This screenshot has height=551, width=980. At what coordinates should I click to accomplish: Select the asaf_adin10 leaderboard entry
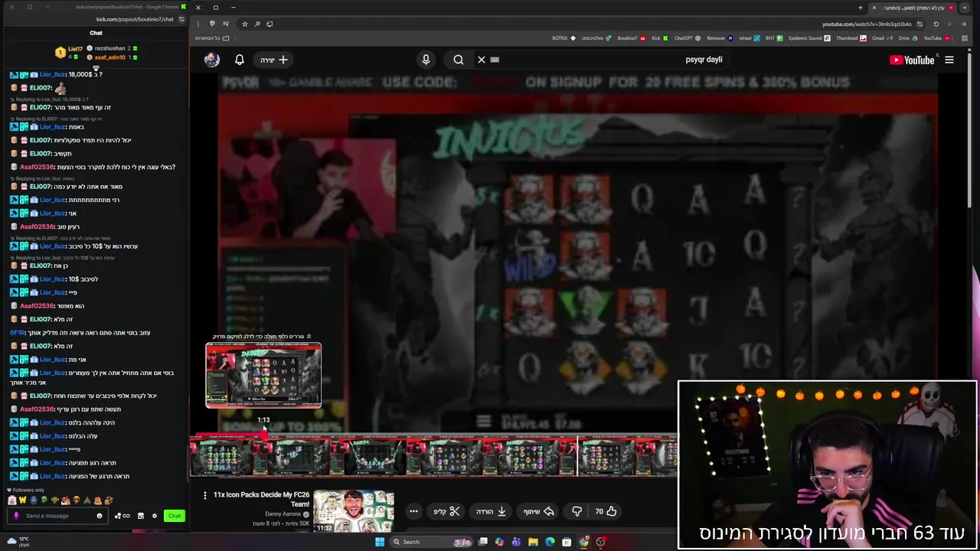pyautogui.click(x=110, y=57)
